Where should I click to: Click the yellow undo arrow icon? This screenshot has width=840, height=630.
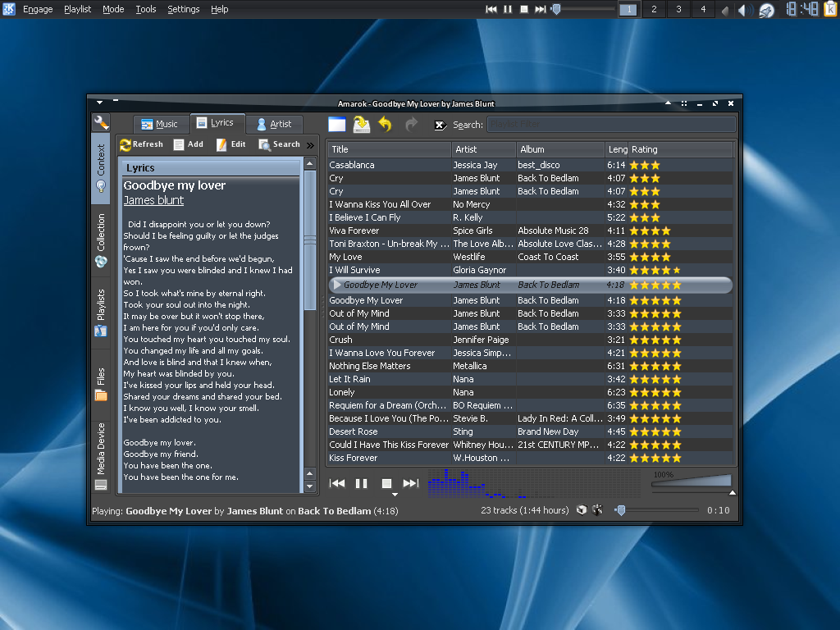point(385,125)
